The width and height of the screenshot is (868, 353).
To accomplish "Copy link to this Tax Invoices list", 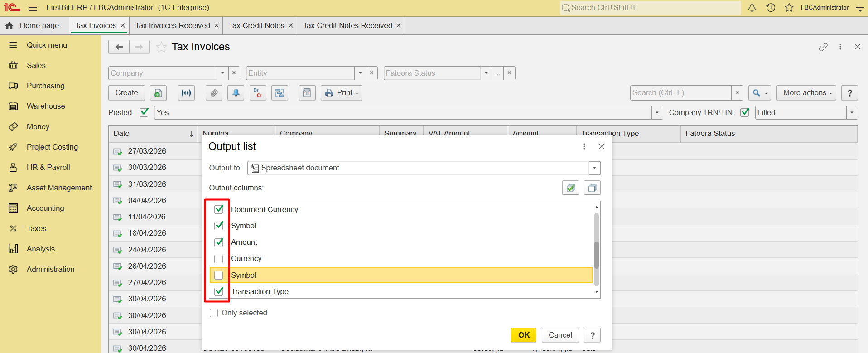I will coord(823,47).
